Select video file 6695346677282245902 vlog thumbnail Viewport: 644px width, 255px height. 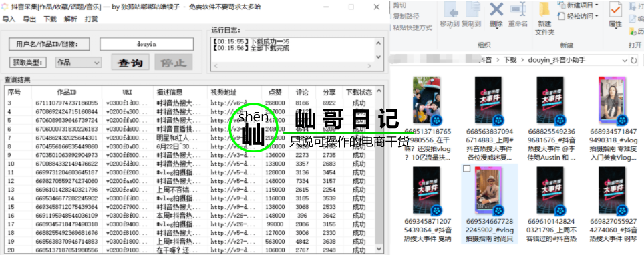pyautogui.click(x=488, y=190)
